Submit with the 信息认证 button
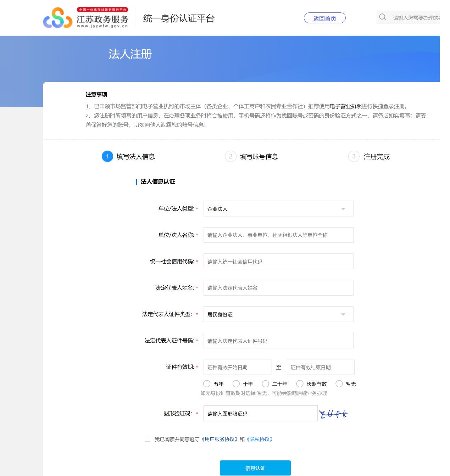This screenshot has width=450, height=476. 255,468
